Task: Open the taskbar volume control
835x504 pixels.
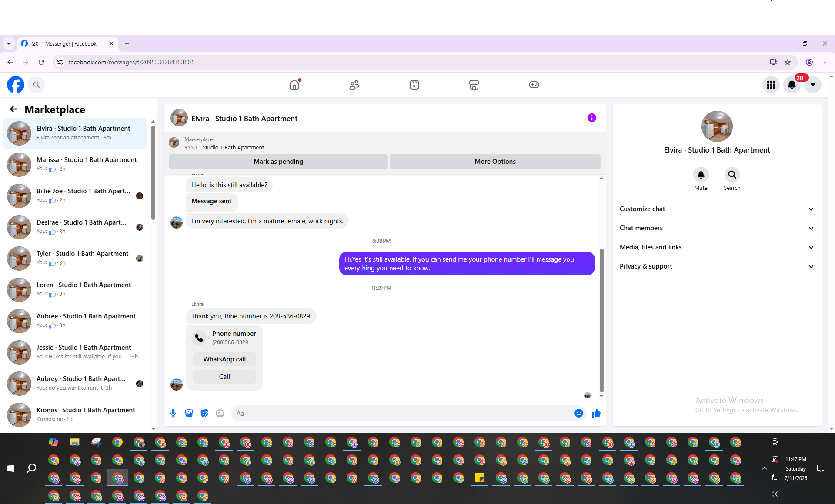Action: tap(775, 494)
